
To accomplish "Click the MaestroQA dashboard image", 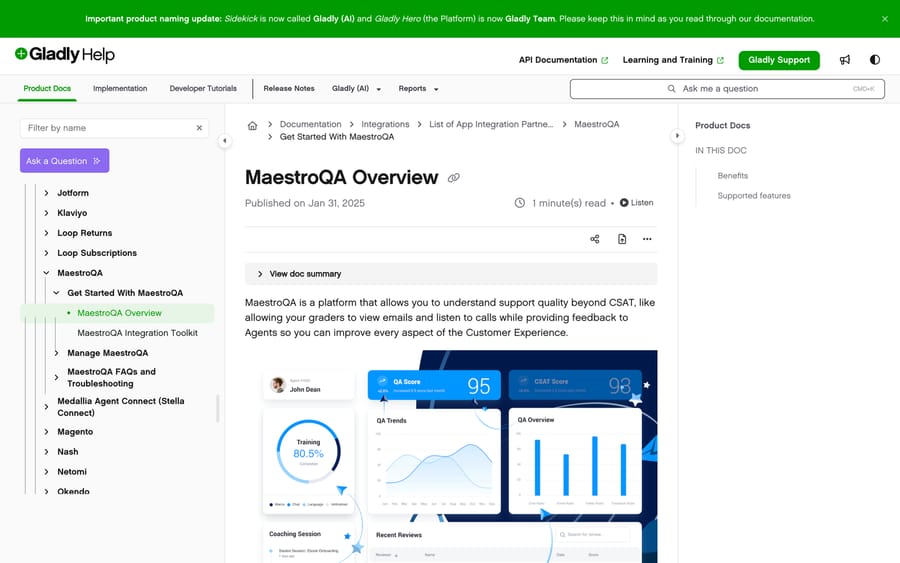I will pos(451,457).
